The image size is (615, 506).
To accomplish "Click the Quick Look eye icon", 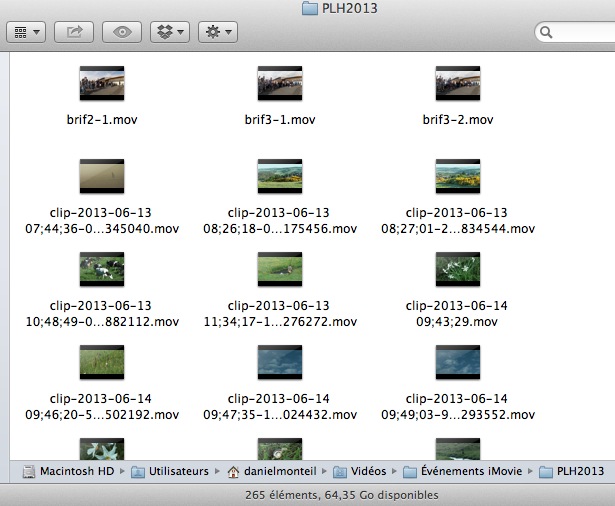I will pos(122,32).
